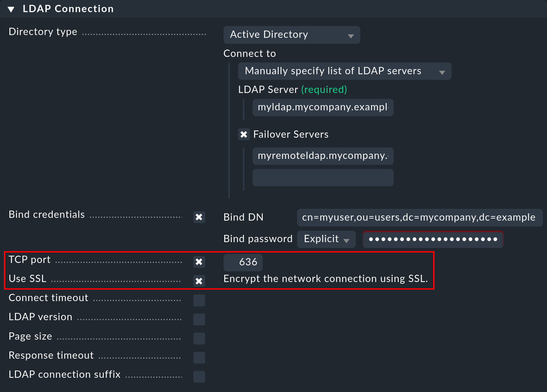Click the Bind credentials label
The image size is (547, 392).
coord(47,215)
